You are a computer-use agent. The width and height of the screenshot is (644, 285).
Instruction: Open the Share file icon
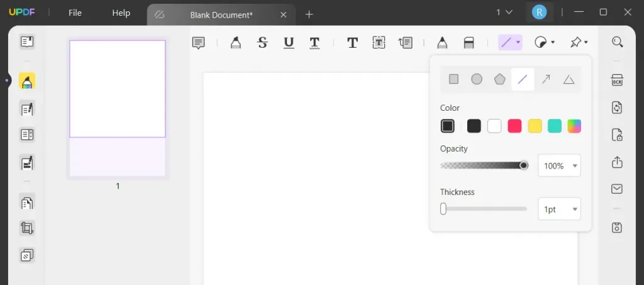(x=617, y=162)
